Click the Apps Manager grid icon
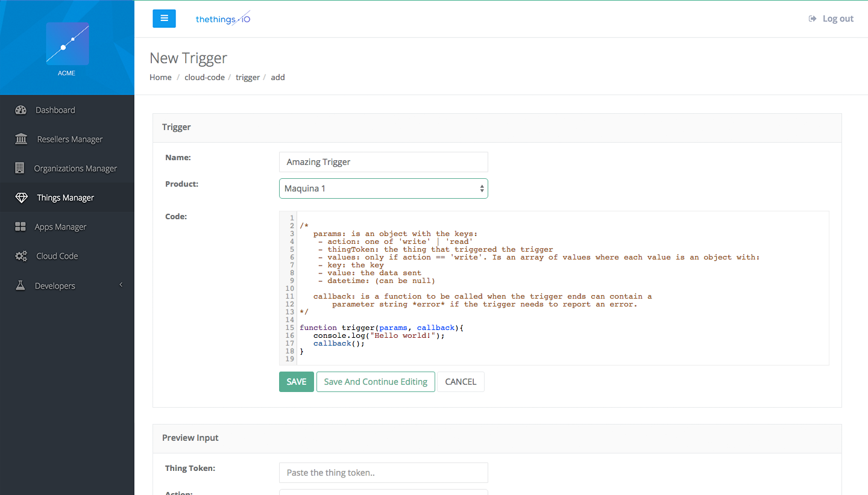Viewport: 868px width, 495px height. pos(20,226)
